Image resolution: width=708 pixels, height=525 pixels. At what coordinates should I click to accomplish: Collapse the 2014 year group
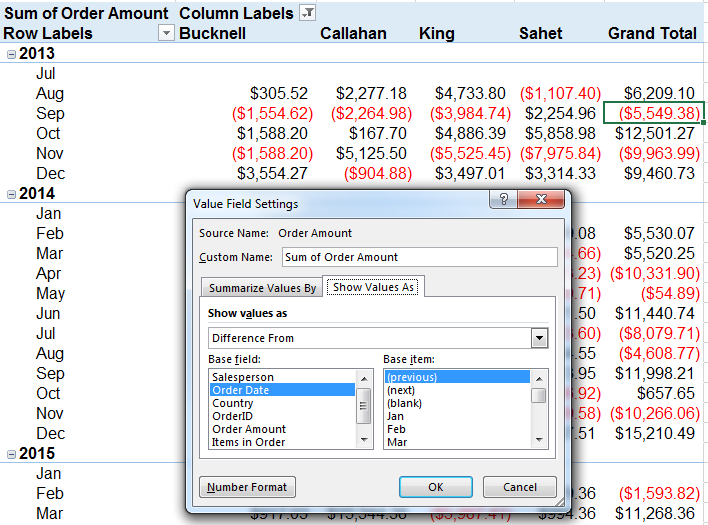(x=11, y=194)
